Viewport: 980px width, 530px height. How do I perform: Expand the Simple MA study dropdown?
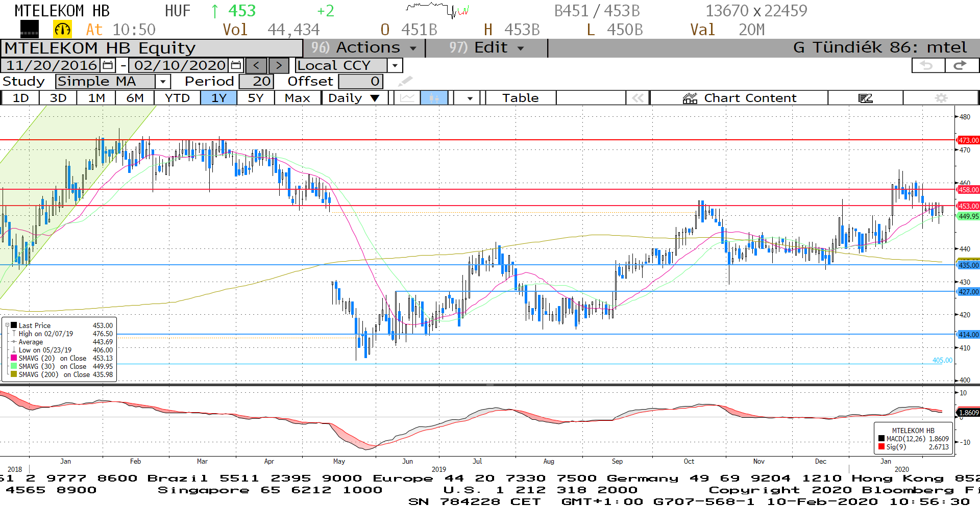point(163,82)
